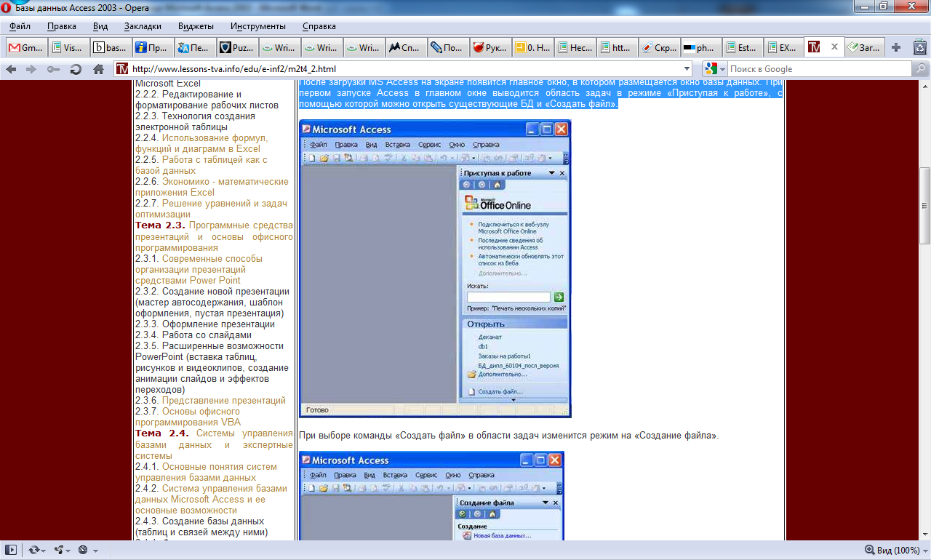Switch to the Рук... tab
931x560 pixels.
click(x=490, y=48)
